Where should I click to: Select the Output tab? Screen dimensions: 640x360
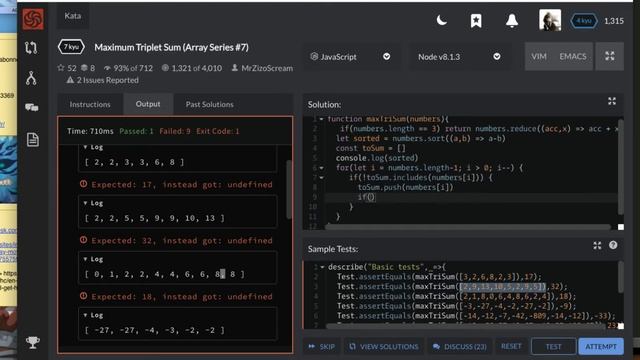pyautogui.click(x=148, y=104)
